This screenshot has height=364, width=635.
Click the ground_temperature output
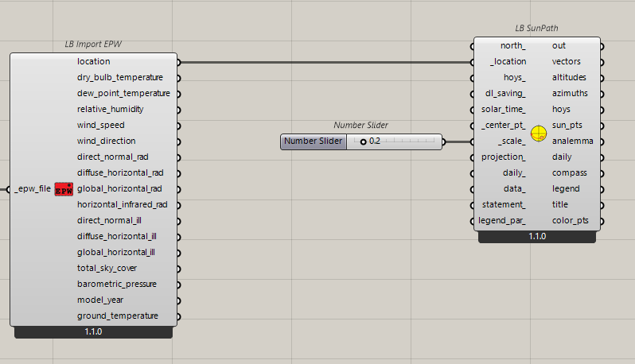pyautogui.click(x=117, y=316)
